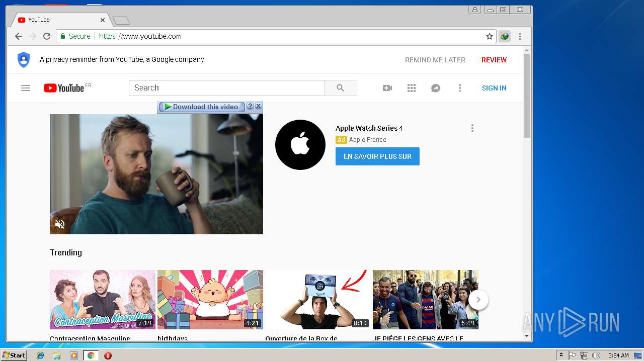Viewport: 644px width, 362px height.
Task: Click the Action Center flag tray icon
Action: 572,355
